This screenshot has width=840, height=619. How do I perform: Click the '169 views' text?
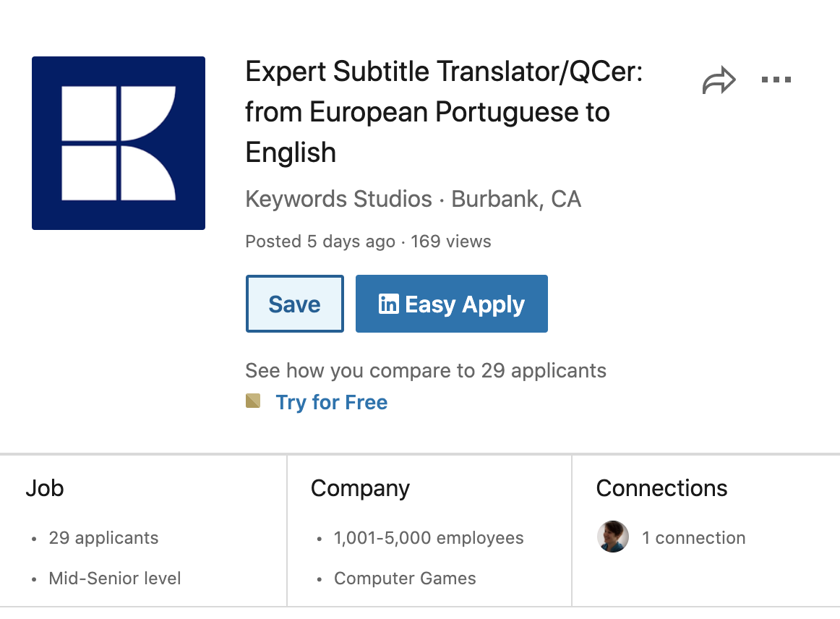pyautogui.click(x=450, y=242)
